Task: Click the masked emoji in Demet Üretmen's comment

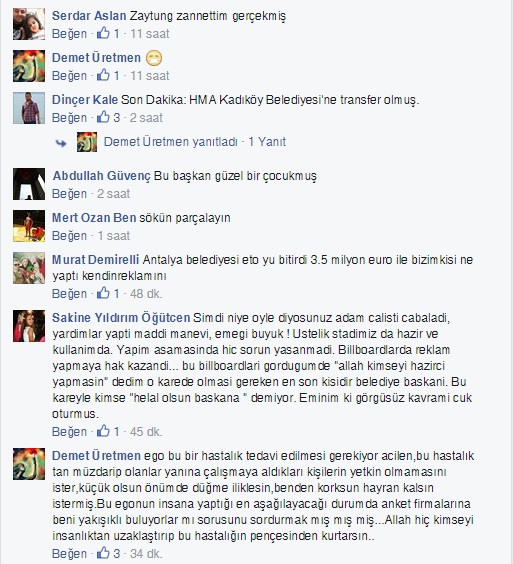Action: [x=154, y=58]
